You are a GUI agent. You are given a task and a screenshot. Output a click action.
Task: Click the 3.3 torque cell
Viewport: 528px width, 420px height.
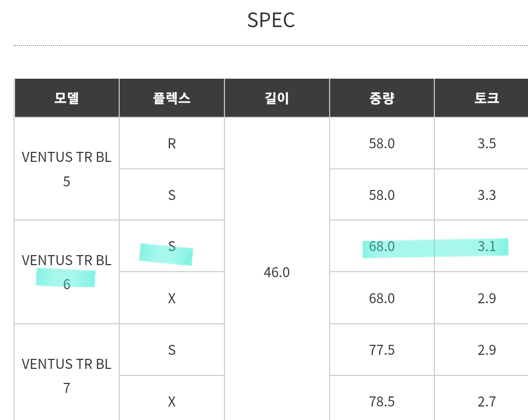tap(486, 195)
